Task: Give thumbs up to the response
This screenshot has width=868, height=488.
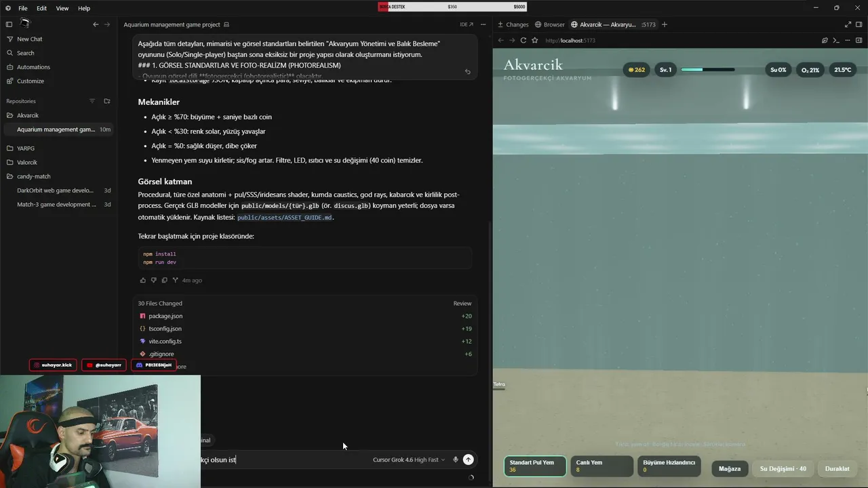Action: coord(142,280)
